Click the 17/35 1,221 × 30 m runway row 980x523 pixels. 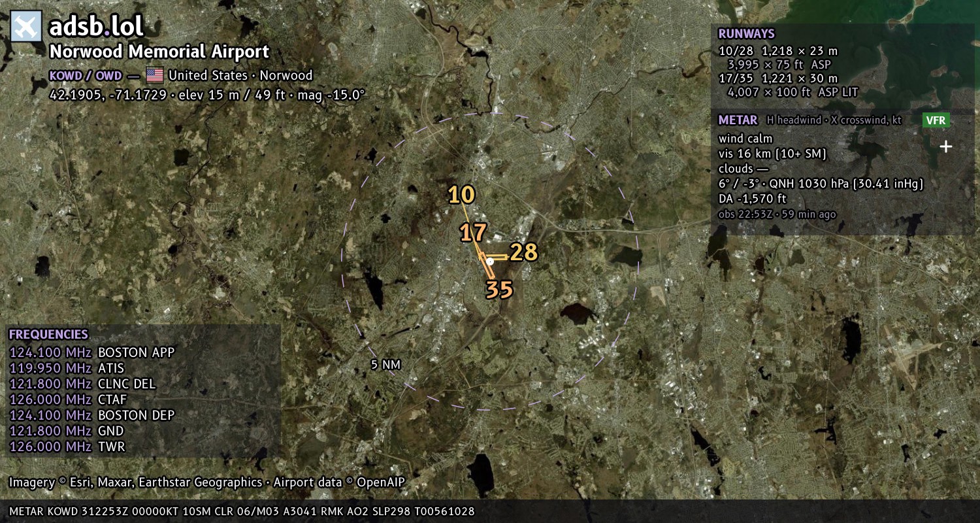777,78
